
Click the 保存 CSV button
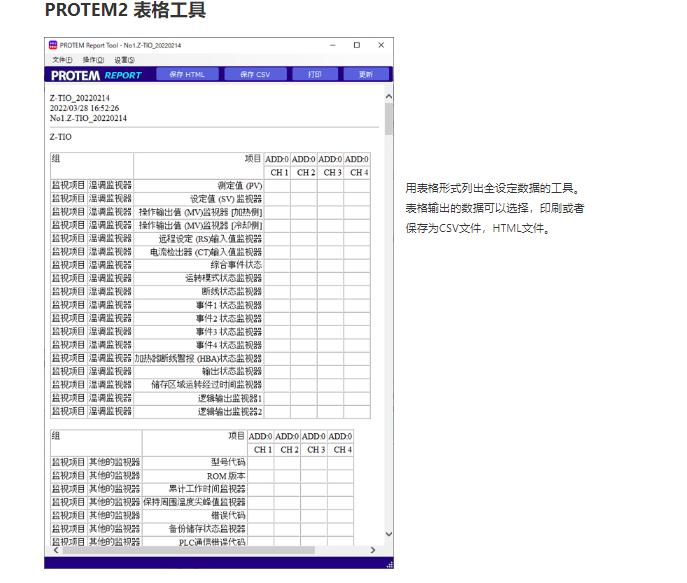pos(255,74)
